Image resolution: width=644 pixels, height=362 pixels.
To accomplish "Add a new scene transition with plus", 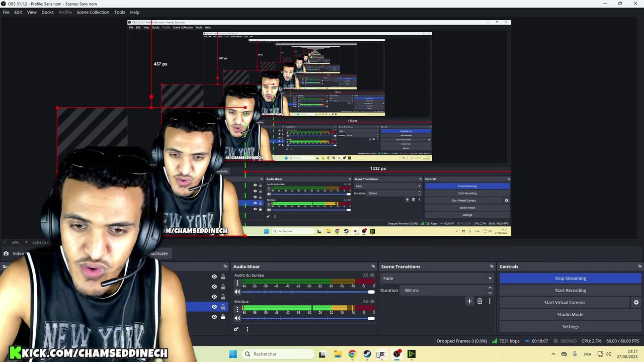I will click(469, 301).
